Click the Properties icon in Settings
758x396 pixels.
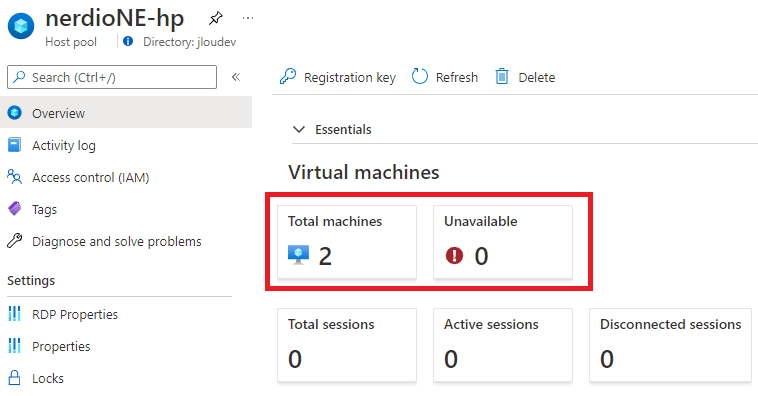[x=15, y=346]
